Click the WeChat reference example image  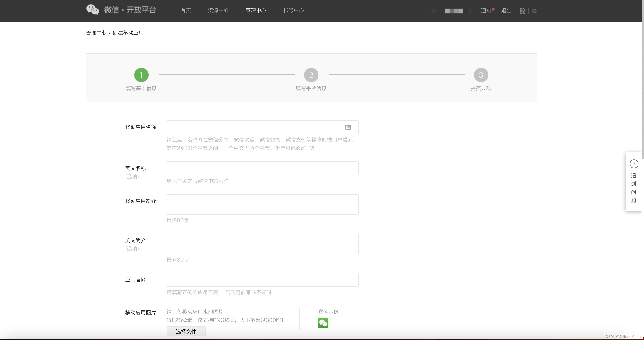(323, 323)
